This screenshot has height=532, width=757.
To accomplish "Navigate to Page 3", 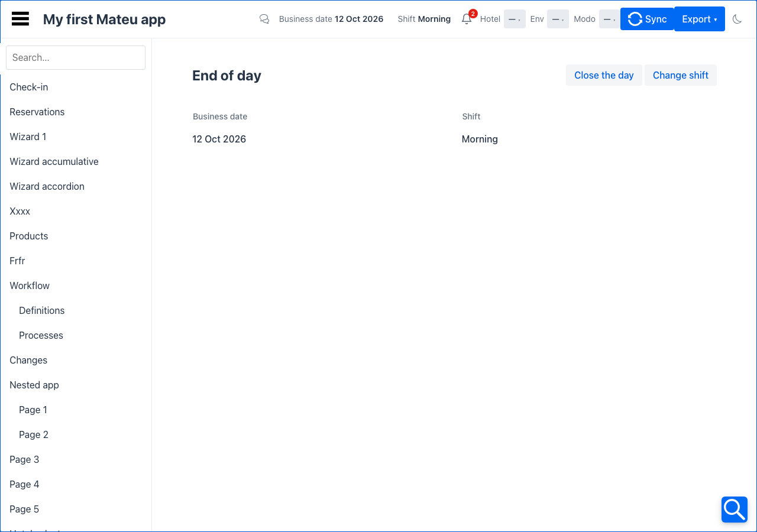I will click(x=24, y=459).
